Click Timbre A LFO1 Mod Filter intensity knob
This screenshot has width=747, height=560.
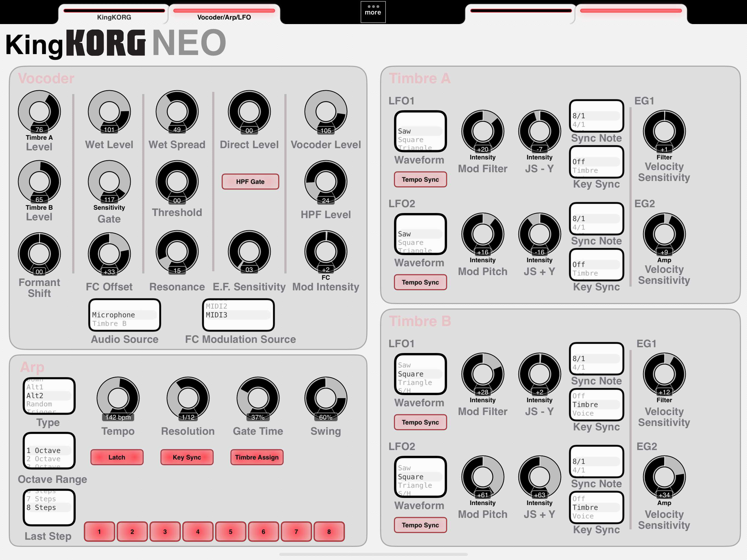tap(483, 132)
